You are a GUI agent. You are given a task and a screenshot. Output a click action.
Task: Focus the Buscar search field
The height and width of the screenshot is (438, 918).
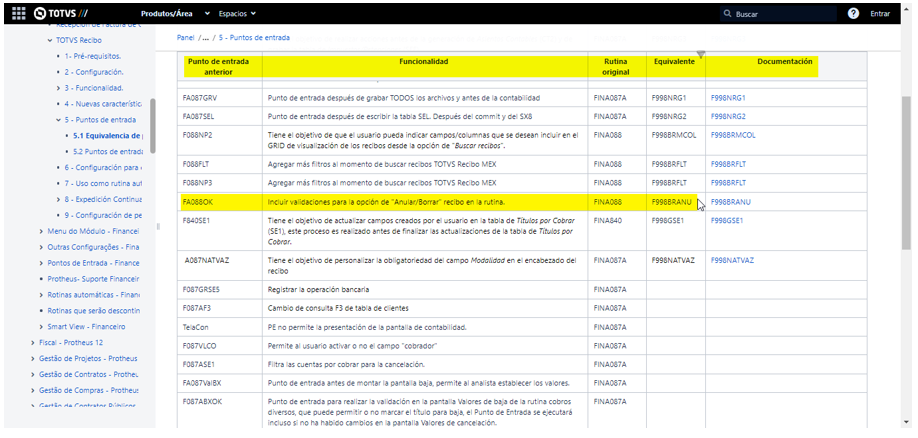[779, 13]
